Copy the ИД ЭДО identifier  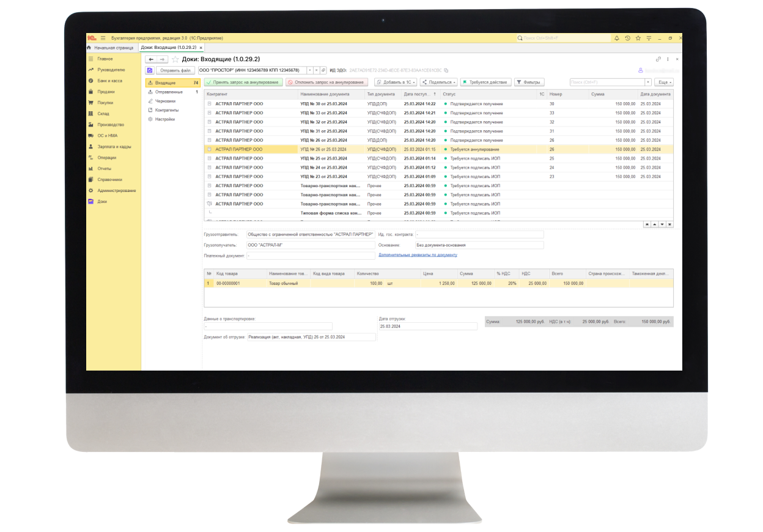point(446,70)
